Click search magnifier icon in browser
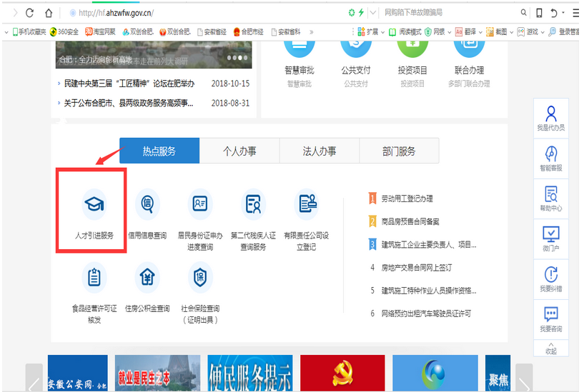The image size is (584, 392). click(x=524, y=13)
